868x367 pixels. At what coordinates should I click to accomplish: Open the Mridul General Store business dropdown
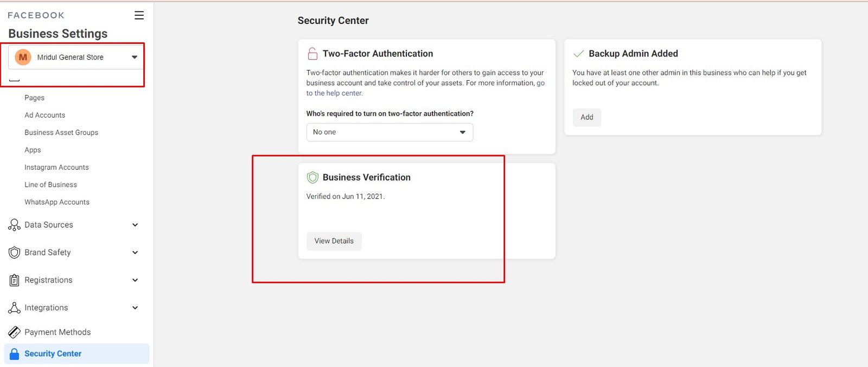[76, 57]
